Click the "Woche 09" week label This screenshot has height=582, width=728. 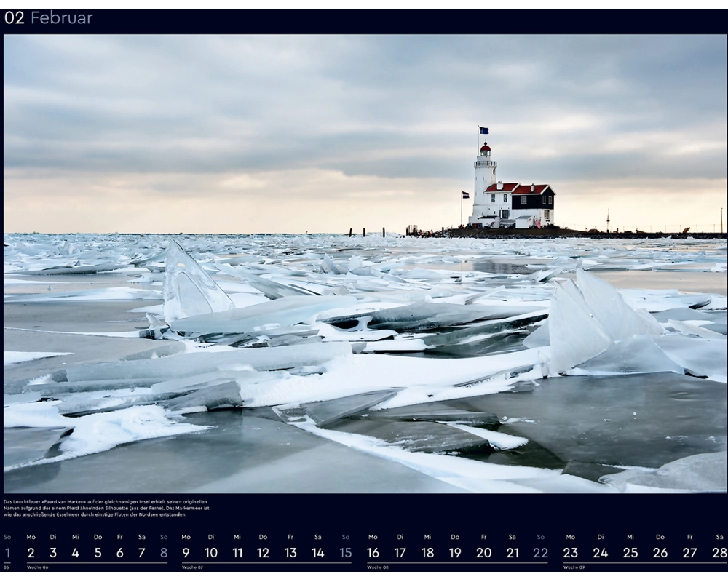click(x=574, y=567)
